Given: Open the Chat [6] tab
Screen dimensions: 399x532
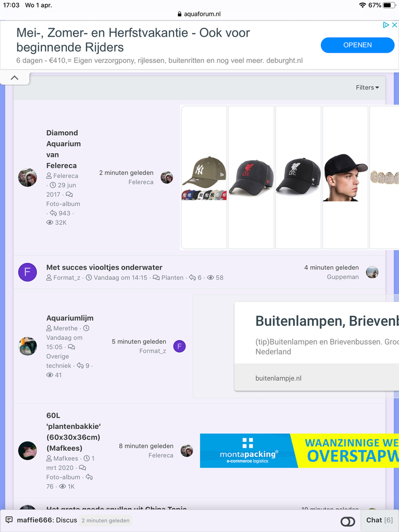Looking at the screenshot, I should pyautogui.click(x=379, y=520).
